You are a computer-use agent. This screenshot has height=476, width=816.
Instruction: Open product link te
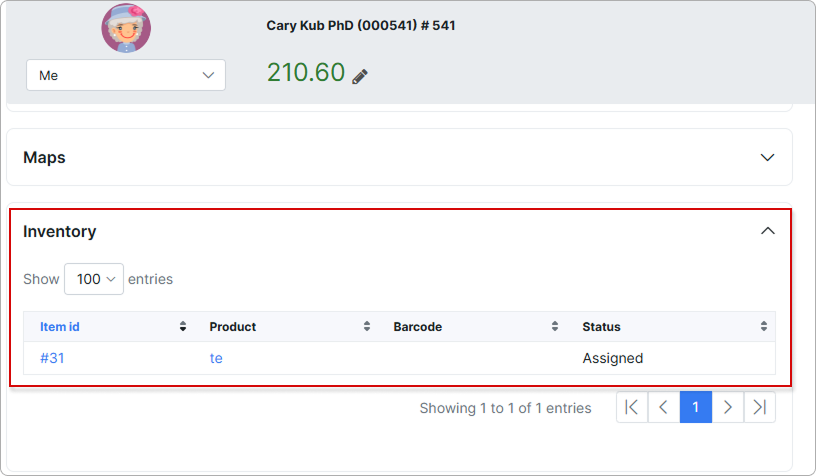[216, 358]
